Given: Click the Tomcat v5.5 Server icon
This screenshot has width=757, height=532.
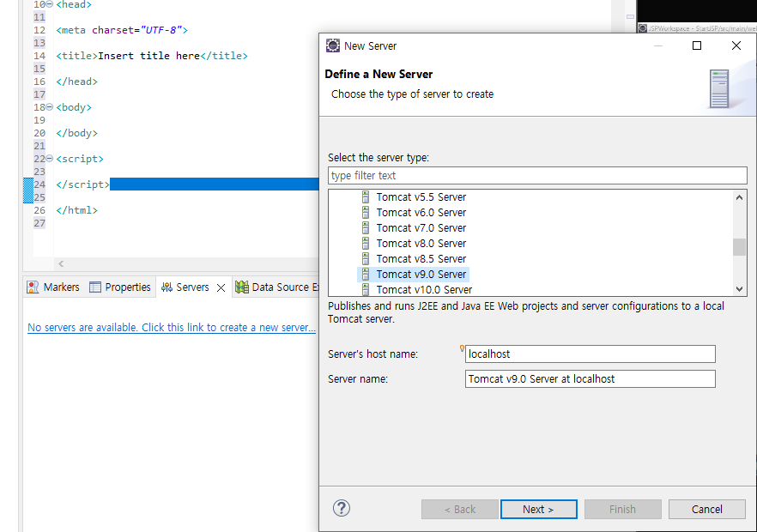Looking at the screenshot, I should (366, 197).
